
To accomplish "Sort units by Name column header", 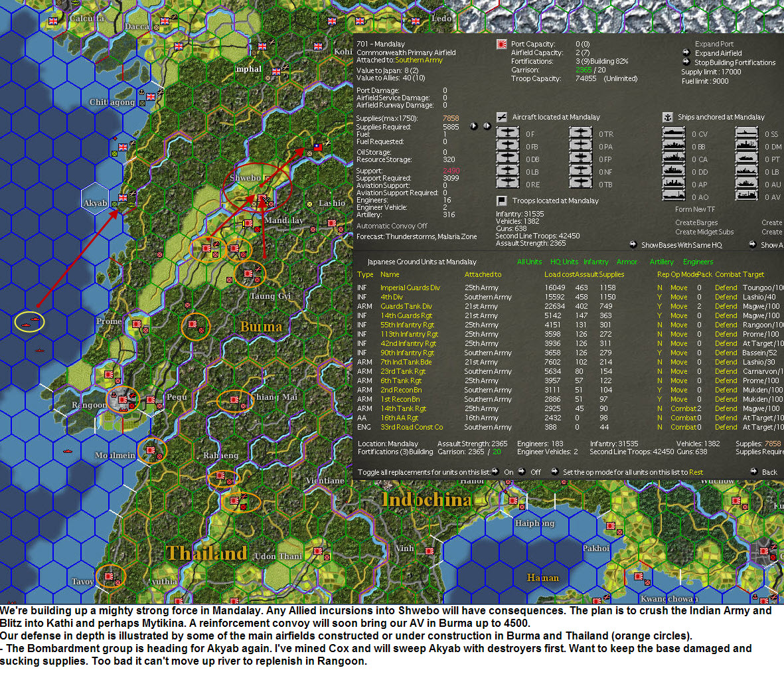I will (390, 274).
